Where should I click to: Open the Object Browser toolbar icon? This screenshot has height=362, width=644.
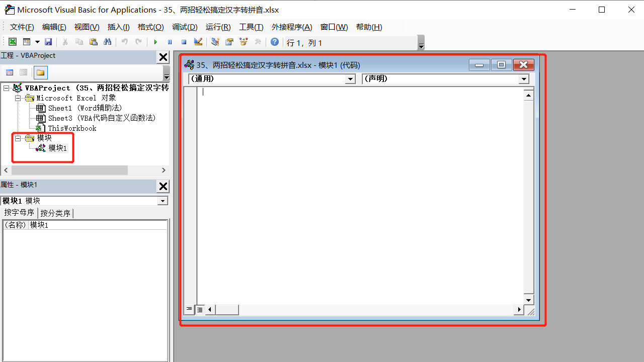244,42
